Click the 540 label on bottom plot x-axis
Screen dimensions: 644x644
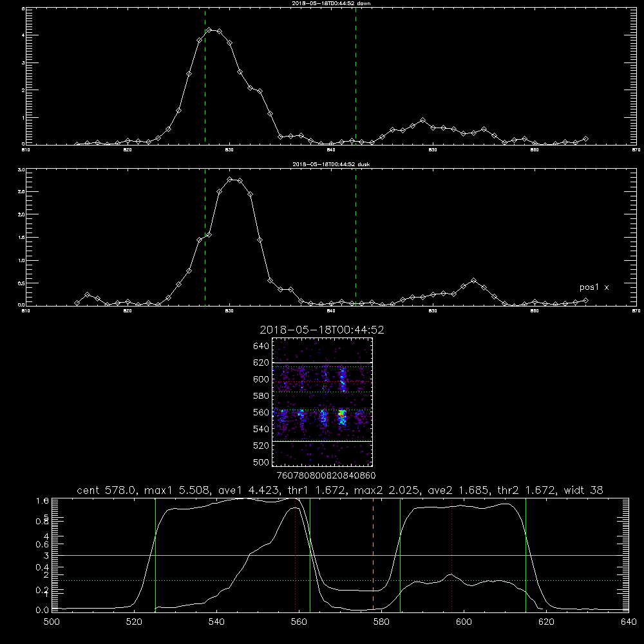(216, 622)
